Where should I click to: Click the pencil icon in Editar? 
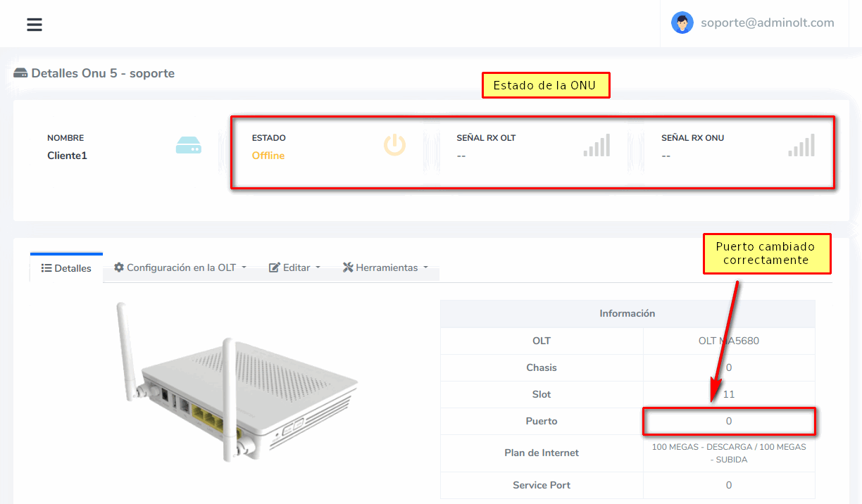275,267
